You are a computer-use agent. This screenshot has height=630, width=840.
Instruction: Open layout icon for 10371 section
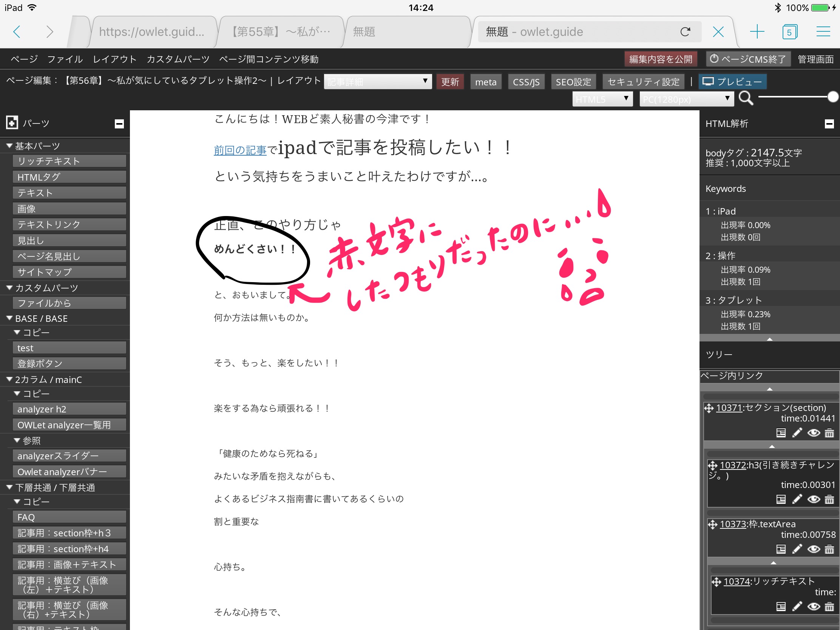pyautogui.click(x=781, y=433)
